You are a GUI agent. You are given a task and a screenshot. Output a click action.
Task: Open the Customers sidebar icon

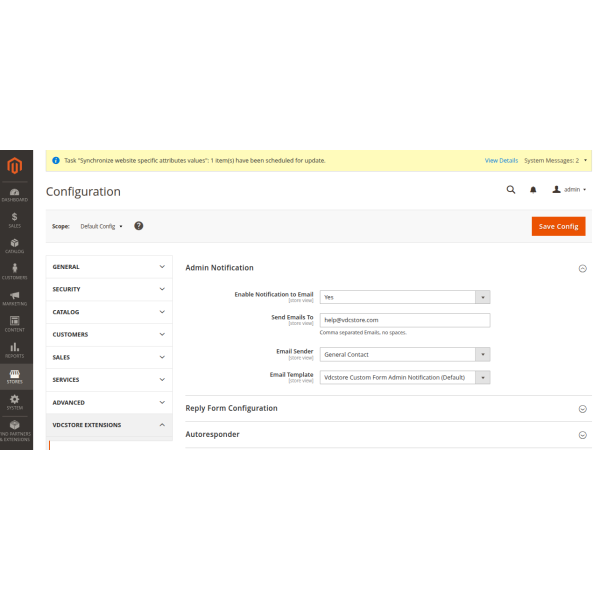point(15,271)
